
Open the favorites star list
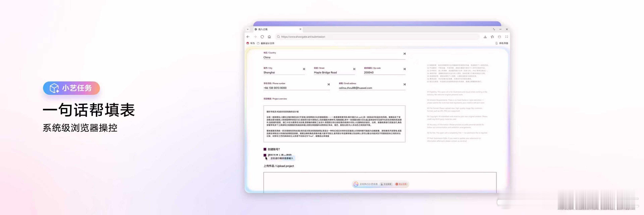(x=492, y=37)
